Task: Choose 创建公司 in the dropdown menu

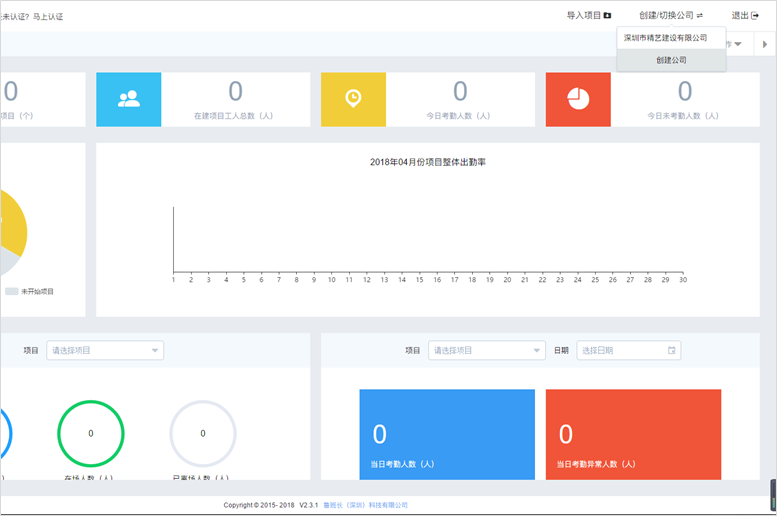Action: pyautogui.click(x=671, y=60)
